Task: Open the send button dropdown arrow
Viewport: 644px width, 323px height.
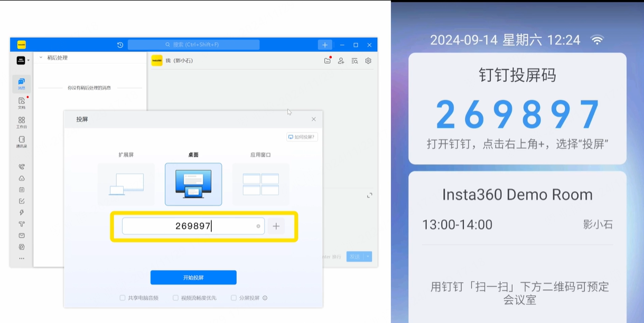Action: click(x=368, y=256)
